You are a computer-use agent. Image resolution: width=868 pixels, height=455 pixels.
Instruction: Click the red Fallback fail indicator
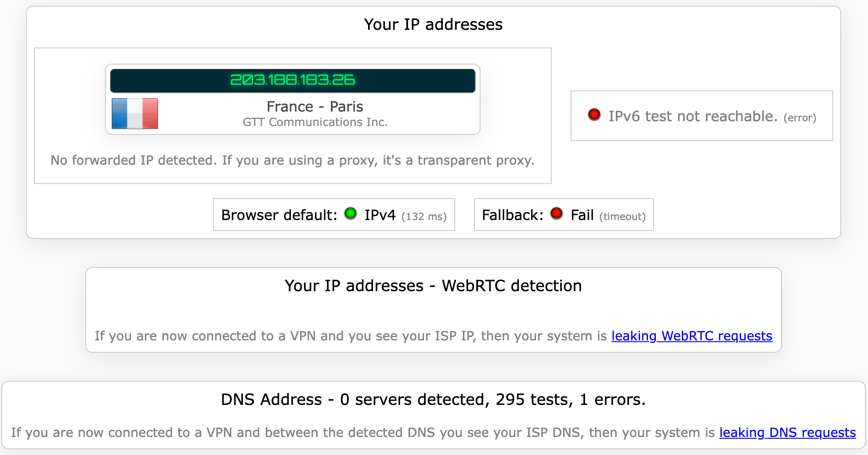557,213
